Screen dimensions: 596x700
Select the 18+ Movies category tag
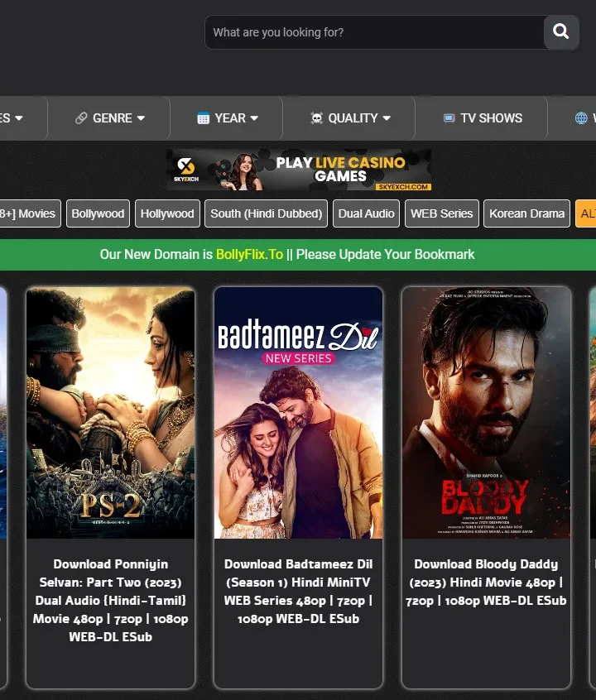(29, 213)
